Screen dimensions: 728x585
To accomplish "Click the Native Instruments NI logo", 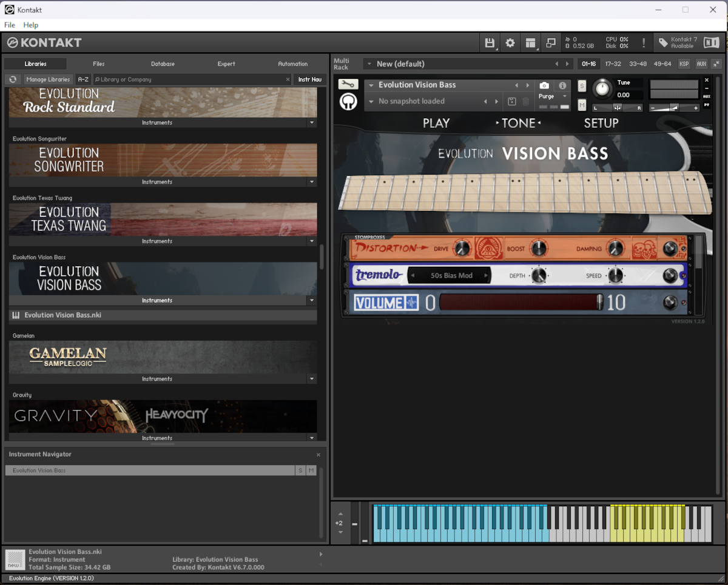I will click(711, 42).
